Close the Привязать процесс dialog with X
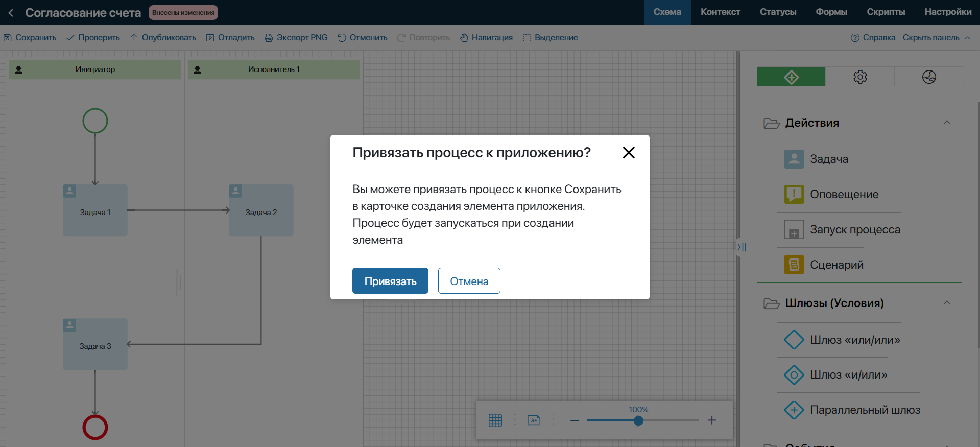 (x=629, y=152)
